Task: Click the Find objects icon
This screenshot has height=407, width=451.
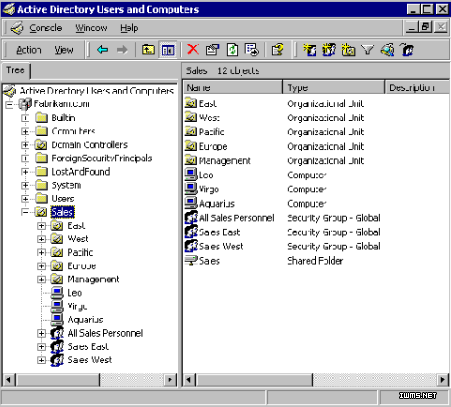Action: tap(387, 50)
